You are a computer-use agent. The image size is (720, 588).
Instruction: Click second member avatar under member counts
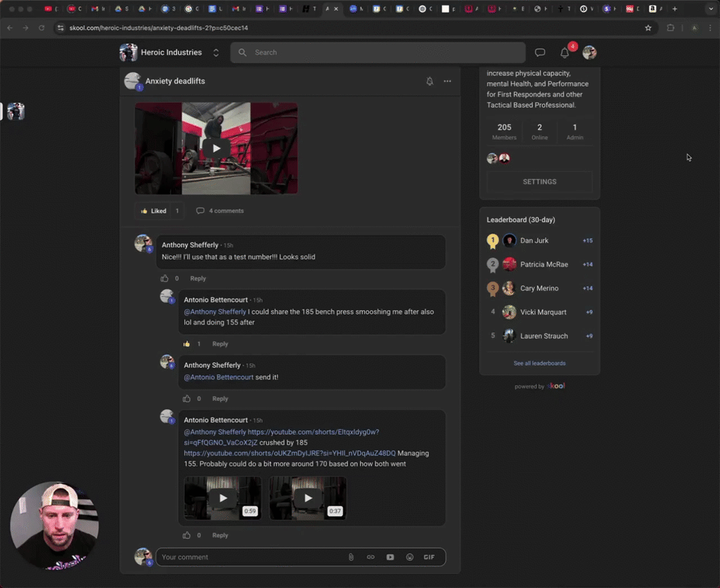504,158
